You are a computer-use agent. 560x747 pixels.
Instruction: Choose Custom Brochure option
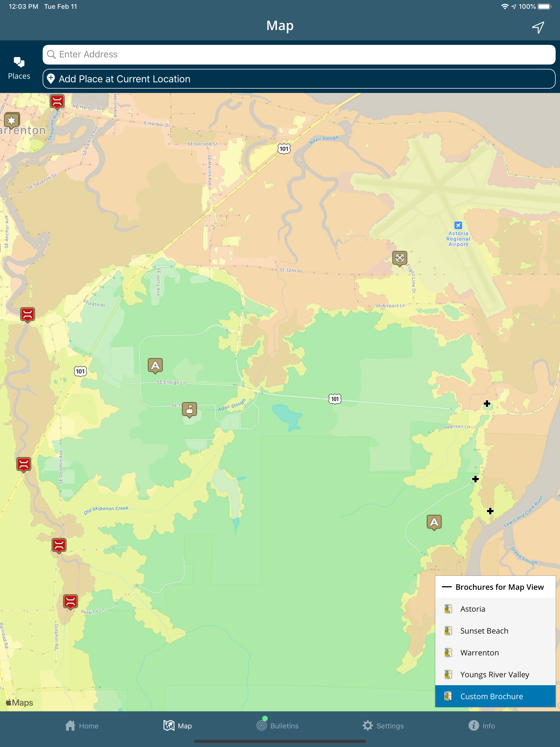[x=491, y=696]
